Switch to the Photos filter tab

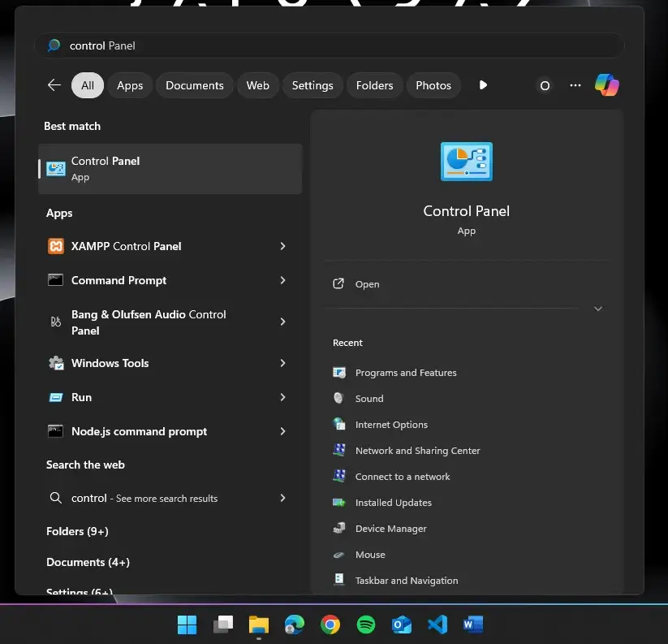(433, 85)
